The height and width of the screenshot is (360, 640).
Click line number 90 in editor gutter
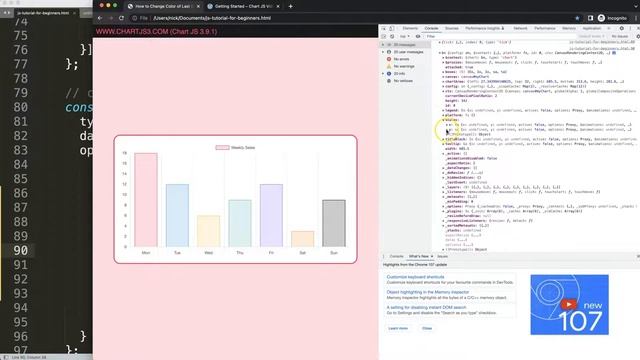pyautogui.click(x=20, y=250)
